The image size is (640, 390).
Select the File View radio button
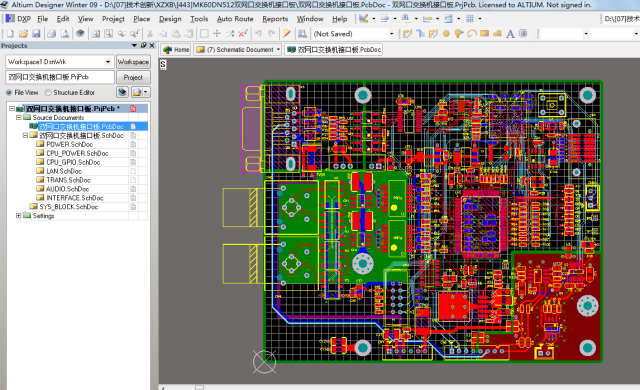click(9, 93)
